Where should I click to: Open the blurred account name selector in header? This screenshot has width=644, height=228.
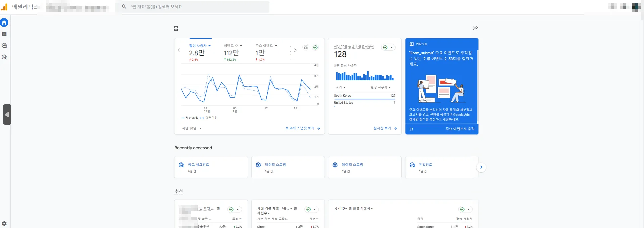click(x=77, y=7)
